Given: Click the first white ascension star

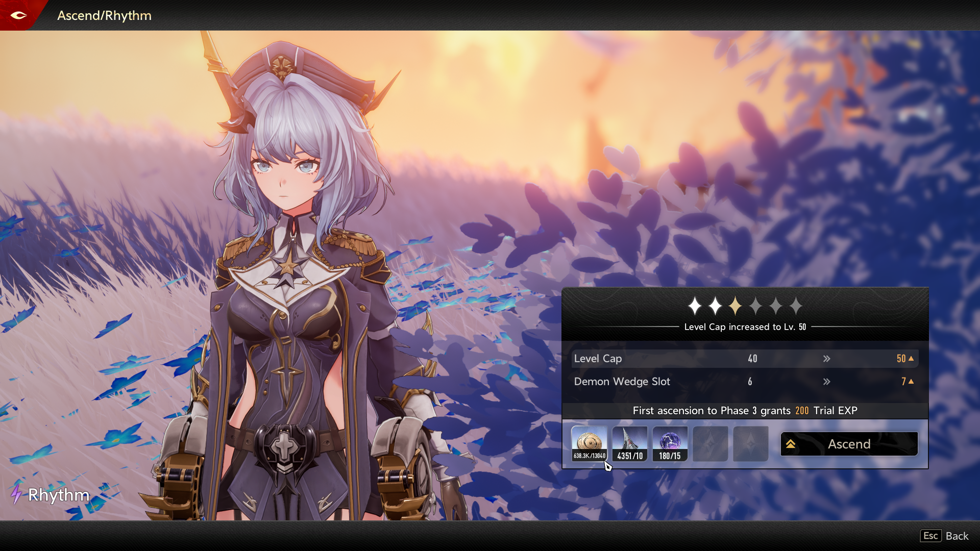Looking at the screenshot, I should pos(695,306).
